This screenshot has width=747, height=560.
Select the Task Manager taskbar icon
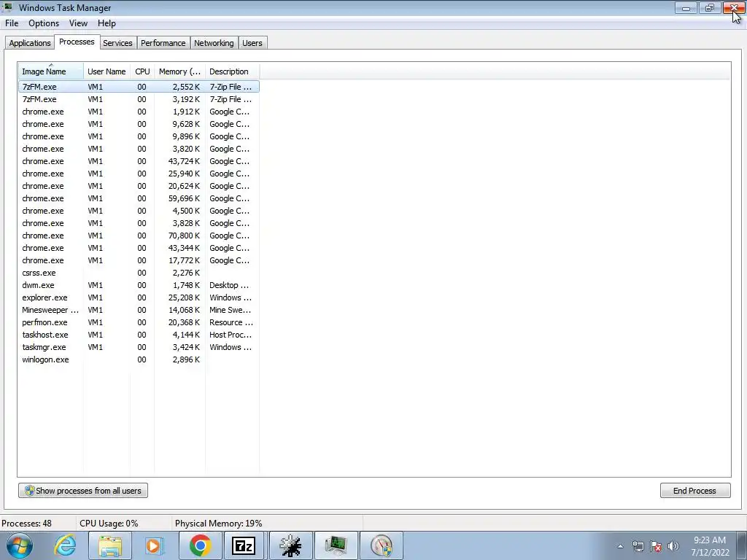point(336,545)
